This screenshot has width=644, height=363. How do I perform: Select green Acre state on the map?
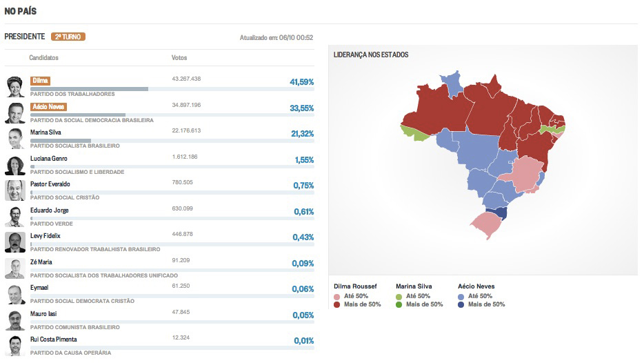414,132
